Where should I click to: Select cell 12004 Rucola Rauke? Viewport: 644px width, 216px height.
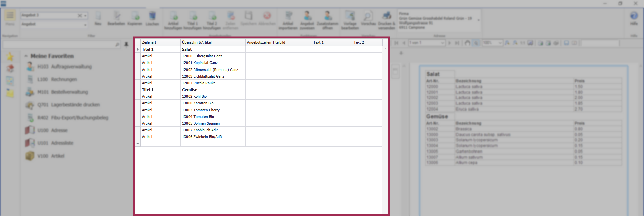[213, 83]
